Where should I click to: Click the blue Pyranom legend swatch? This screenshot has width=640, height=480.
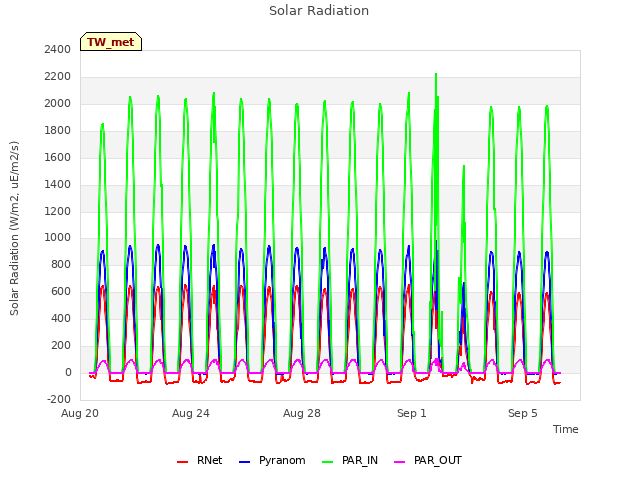244,462
